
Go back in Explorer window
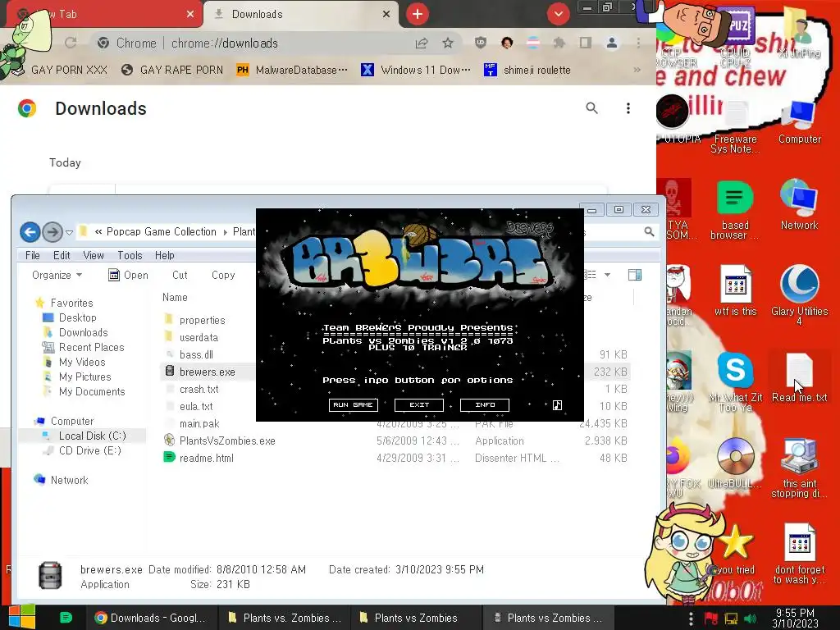click(x=30, y=232)
